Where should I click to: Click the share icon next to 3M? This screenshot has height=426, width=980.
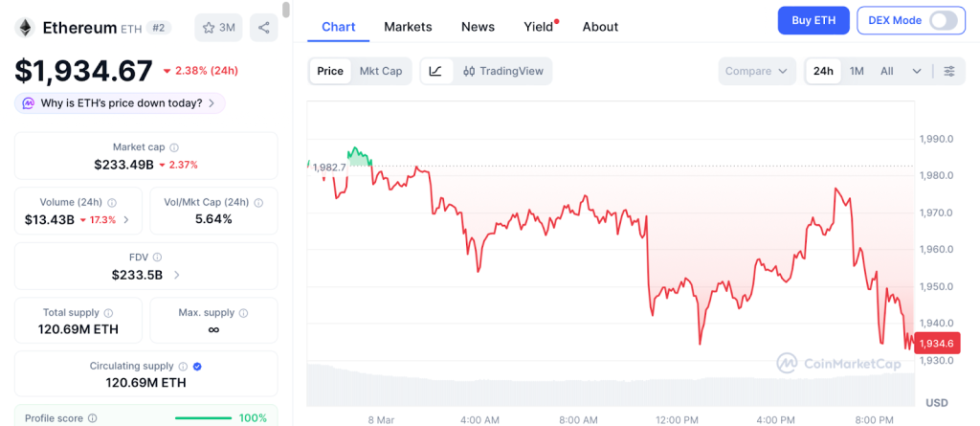point(263,28)
